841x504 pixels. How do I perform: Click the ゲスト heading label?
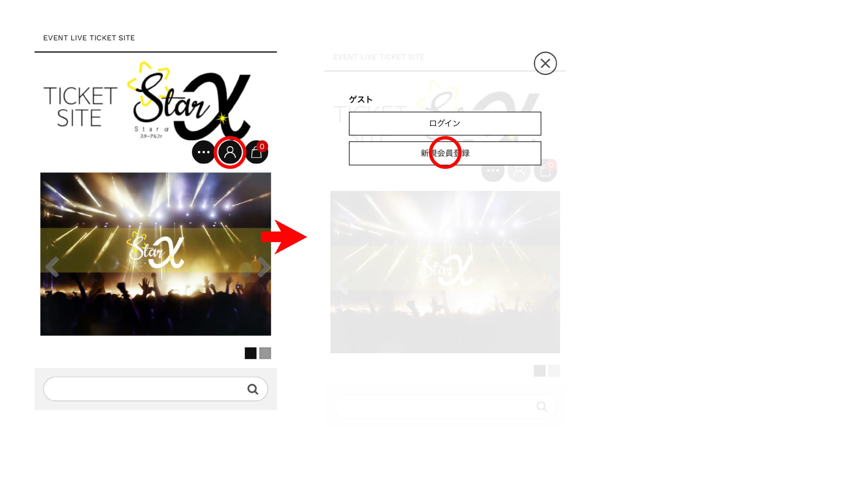point(360,99)
